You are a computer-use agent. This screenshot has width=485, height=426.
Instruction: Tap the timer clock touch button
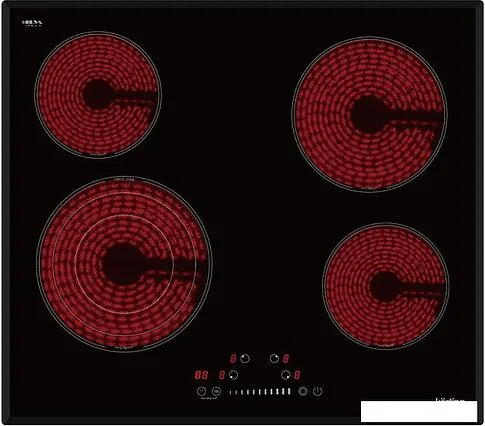201,391
